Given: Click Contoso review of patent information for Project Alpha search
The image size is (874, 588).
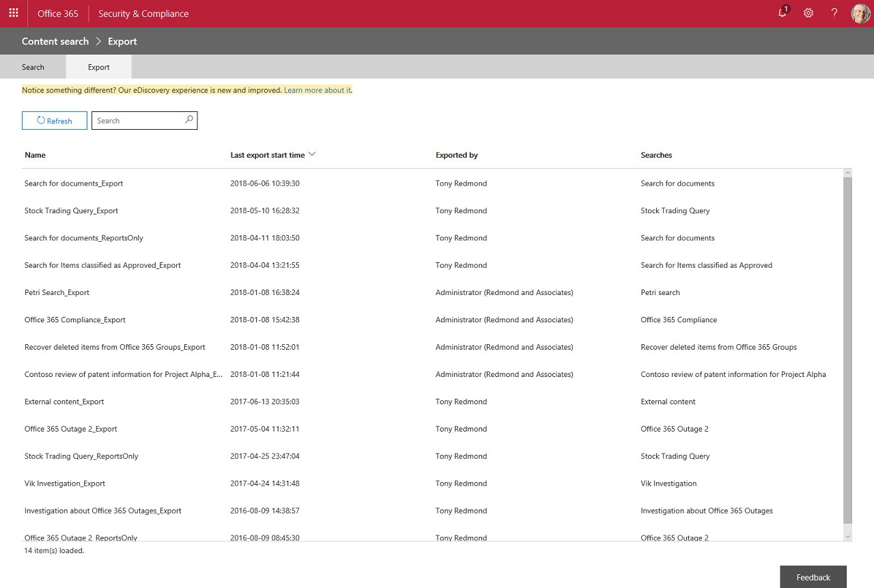Looking at the screenshot, I should pyautogui.click(x=733, y=374).
